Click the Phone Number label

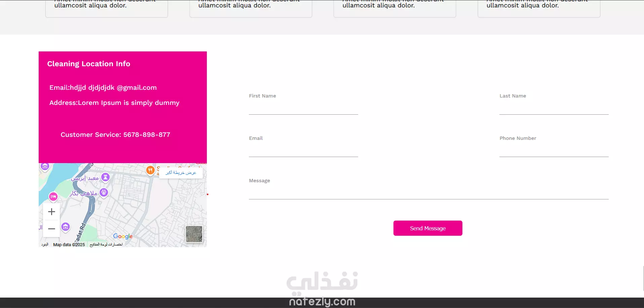[518, 138]
